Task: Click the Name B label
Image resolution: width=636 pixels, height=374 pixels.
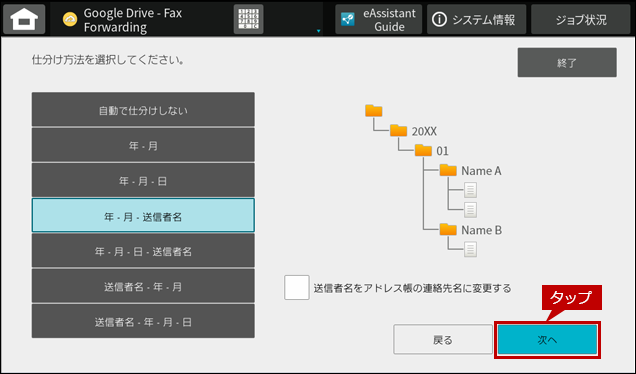Action: (481, 230)
